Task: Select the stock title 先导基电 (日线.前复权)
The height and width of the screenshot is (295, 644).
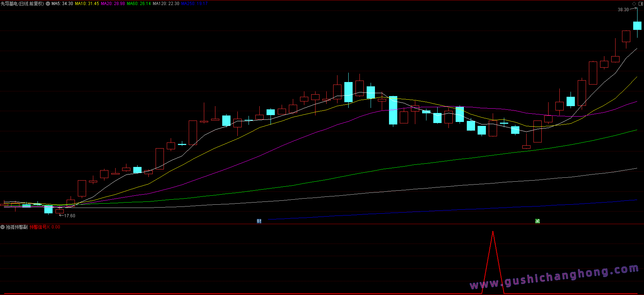Action: pos(22,4)
